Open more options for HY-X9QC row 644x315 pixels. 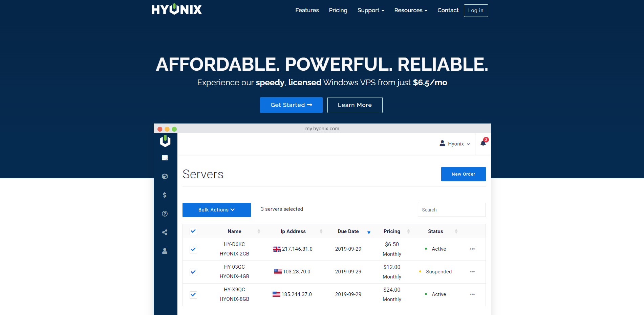click(472, 294)
